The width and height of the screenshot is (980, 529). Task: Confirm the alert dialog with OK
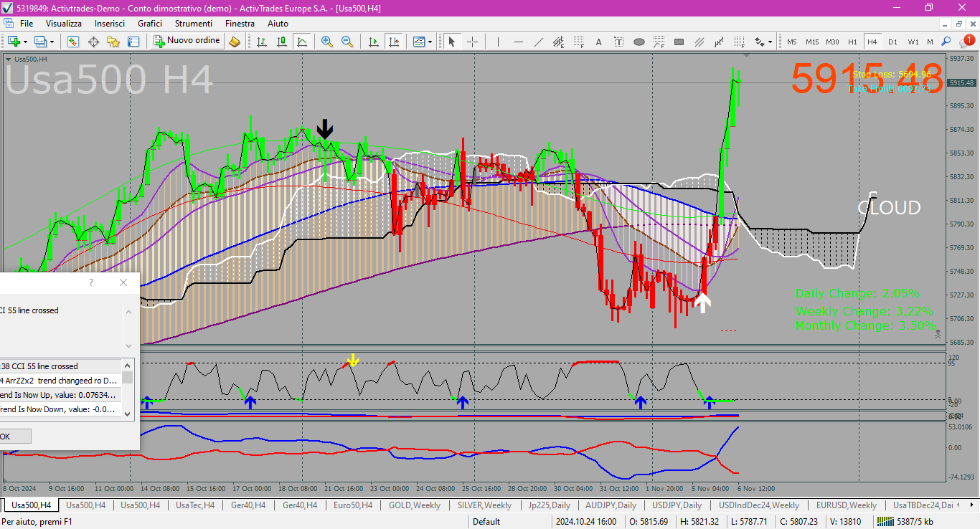(6, 437)
